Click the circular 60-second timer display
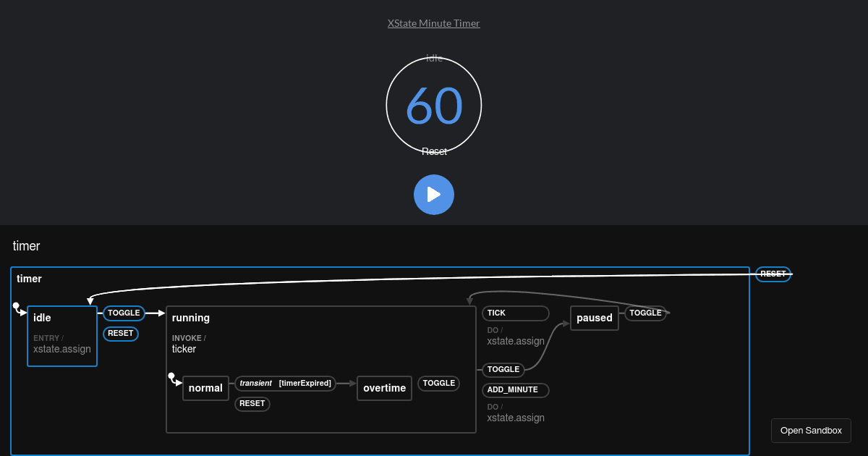The height and width of the screenshot is (456, 868). (x=434, y=105)
